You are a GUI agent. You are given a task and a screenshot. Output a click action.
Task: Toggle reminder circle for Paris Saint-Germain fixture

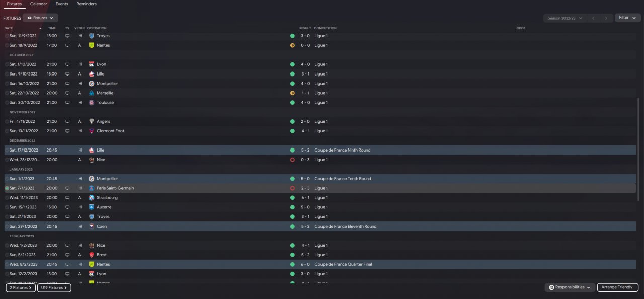[7, 188]
